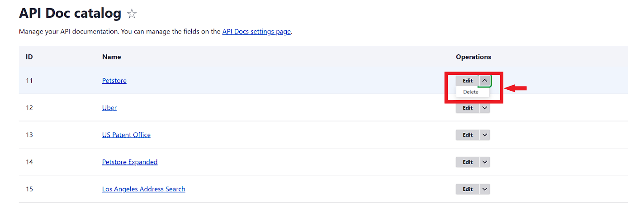
Task: Collapse the Petstore operations dropdown
Action: [484, 81]
